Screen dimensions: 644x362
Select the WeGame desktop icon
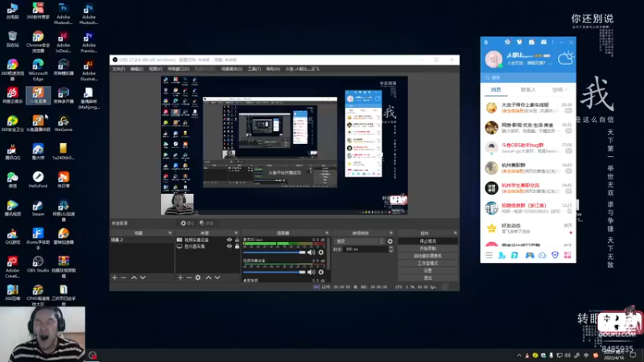[64, 123]
